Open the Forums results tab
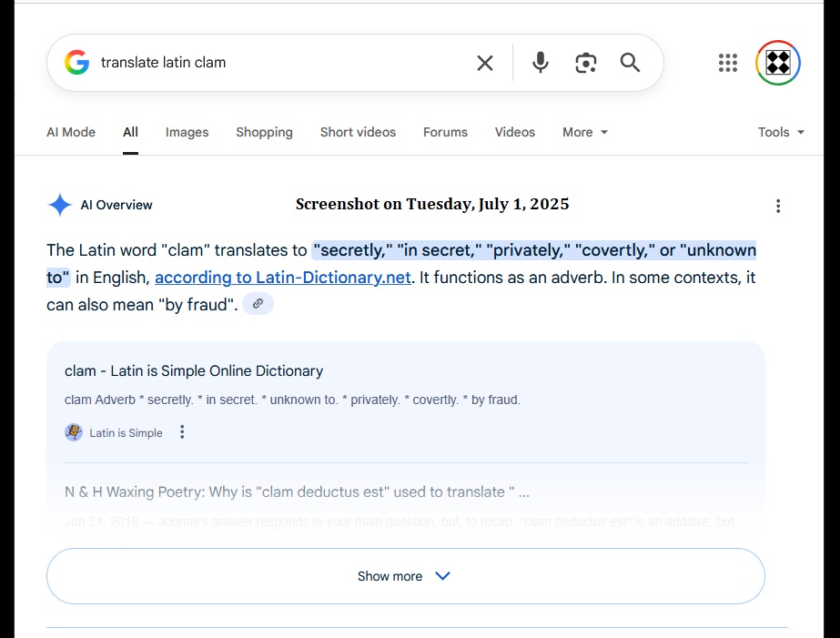The width and height of the screenshot is (840, 638). click(x=445, y=132)
